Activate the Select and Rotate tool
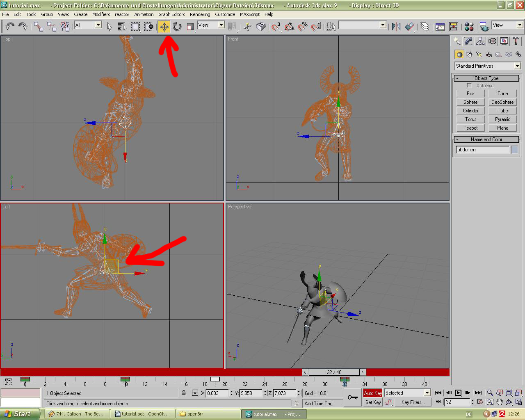Viewport: 525px width, 420px height. tap(177, 27)
